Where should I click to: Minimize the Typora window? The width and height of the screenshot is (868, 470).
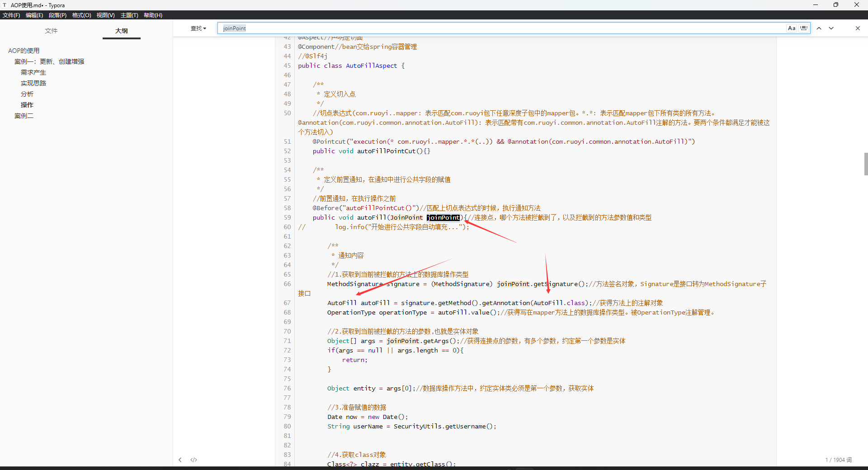pyautogui.click(x=816, y=5)
